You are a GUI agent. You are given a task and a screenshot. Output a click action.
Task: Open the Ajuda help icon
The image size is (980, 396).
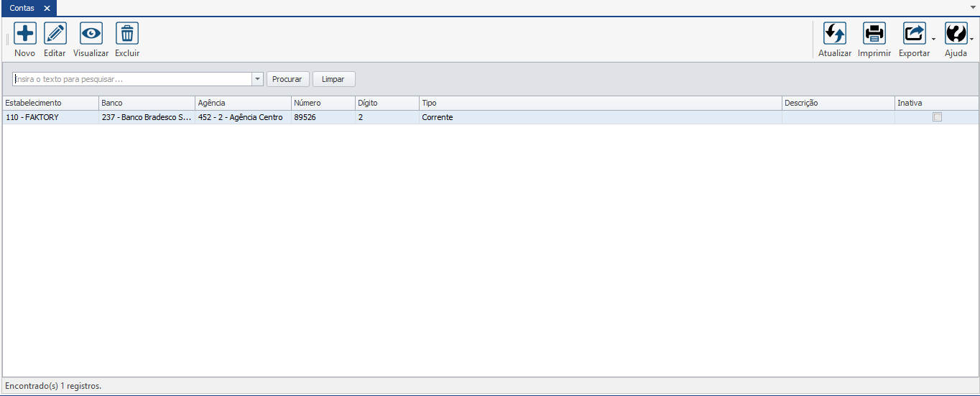[x=956, y=34]
